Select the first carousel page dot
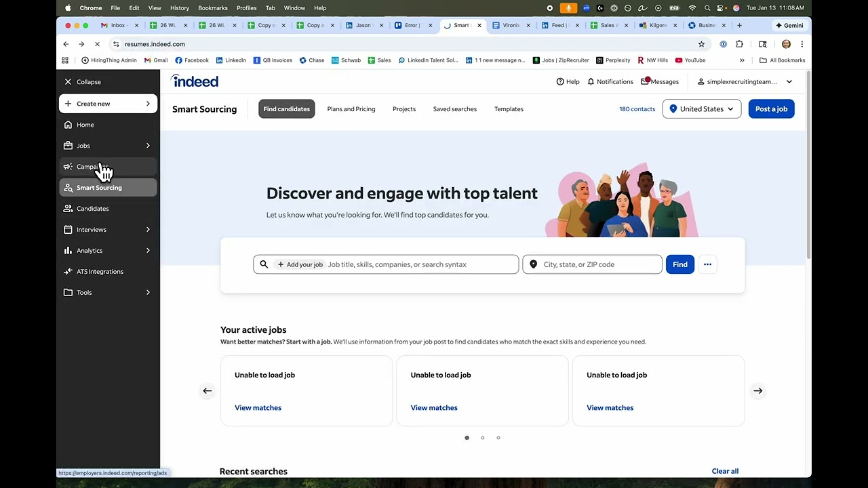 [x=467, y=438]
